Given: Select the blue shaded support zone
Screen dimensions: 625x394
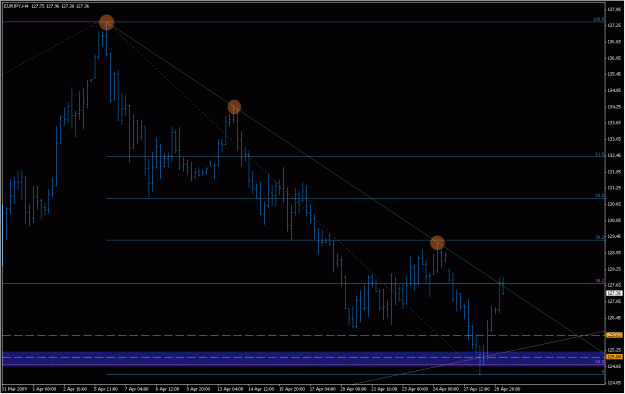Looking at the screenshot, I should click(x=303, y=359).
